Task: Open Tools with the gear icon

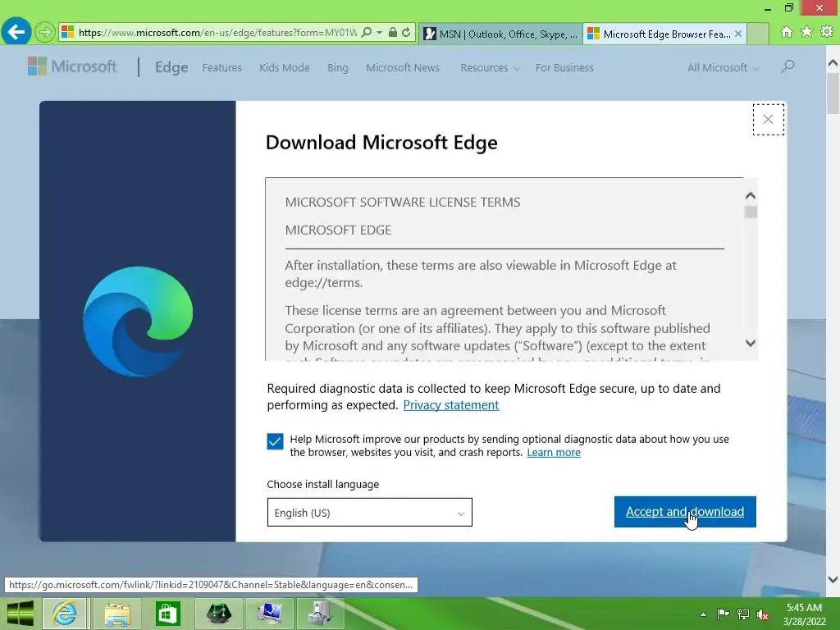Action: click(827, 32)
